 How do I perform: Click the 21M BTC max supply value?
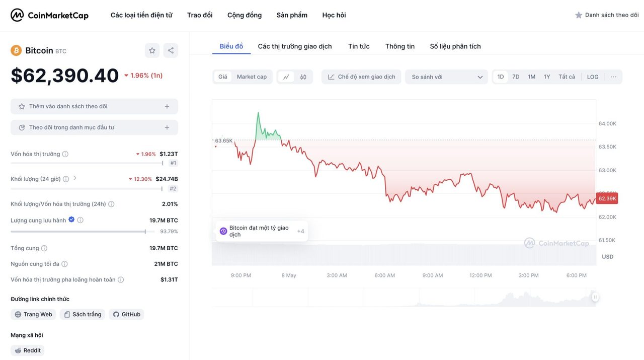pos(166,264)
